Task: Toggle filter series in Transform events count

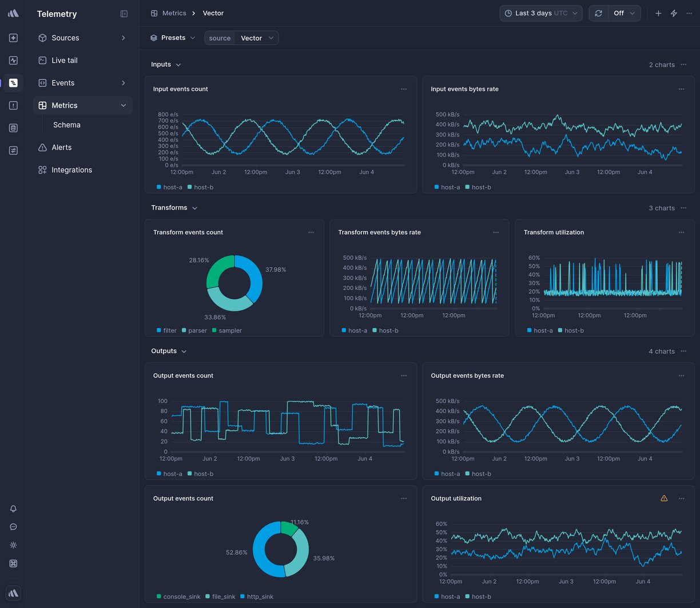Action: tap(166, 330)
